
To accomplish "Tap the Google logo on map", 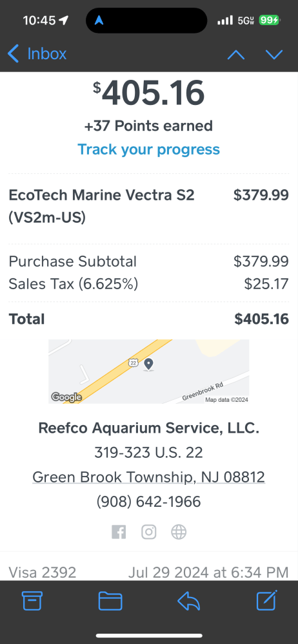I will pyautogui.click(x=66, y=397).
